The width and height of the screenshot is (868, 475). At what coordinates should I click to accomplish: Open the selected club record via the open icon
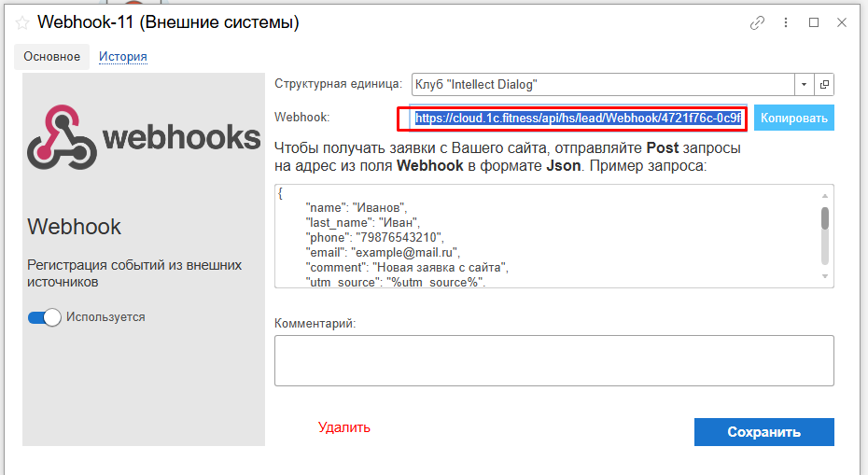(824, 84)
